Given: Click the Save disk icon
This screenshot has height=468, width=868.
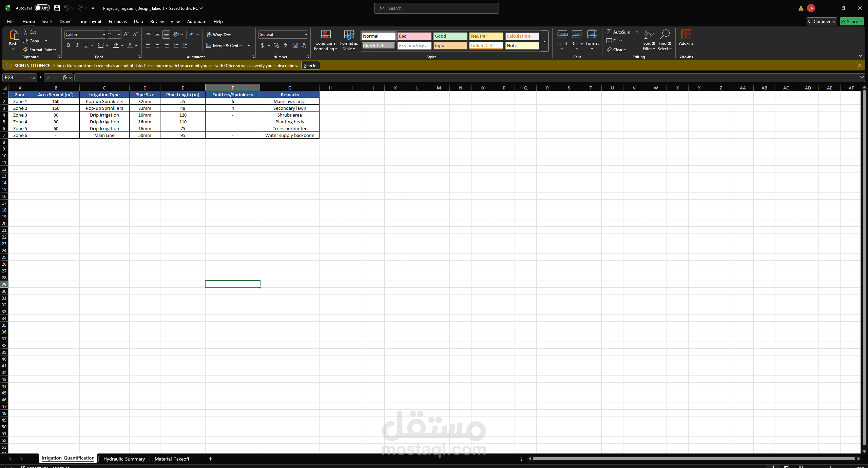Looking at the screenshot, I should point(57,8).
